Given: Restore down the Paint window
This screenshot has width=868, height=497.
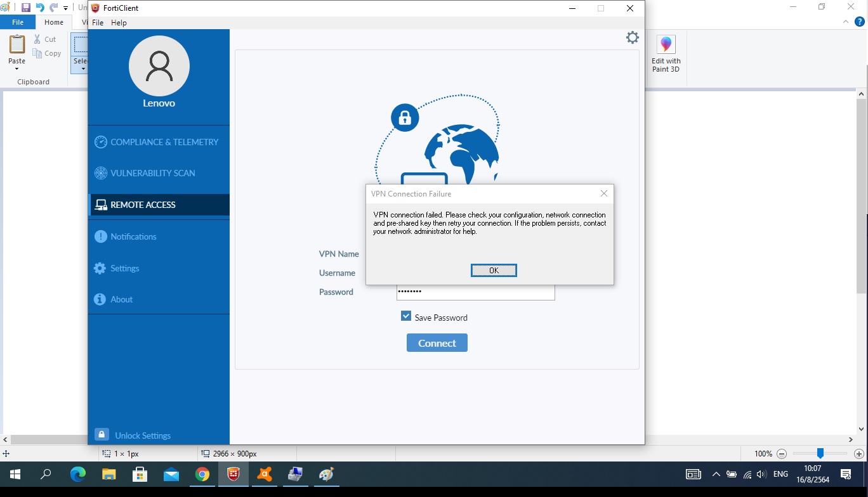Looking at the screenshot, I should (822, 7).
